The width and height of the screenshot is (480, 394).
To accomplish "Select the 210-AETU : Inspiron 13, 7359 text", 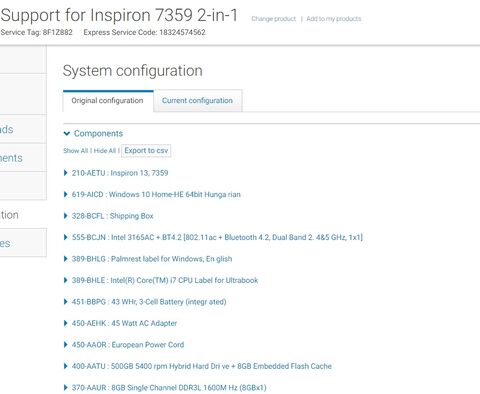I will click(120, 173).
